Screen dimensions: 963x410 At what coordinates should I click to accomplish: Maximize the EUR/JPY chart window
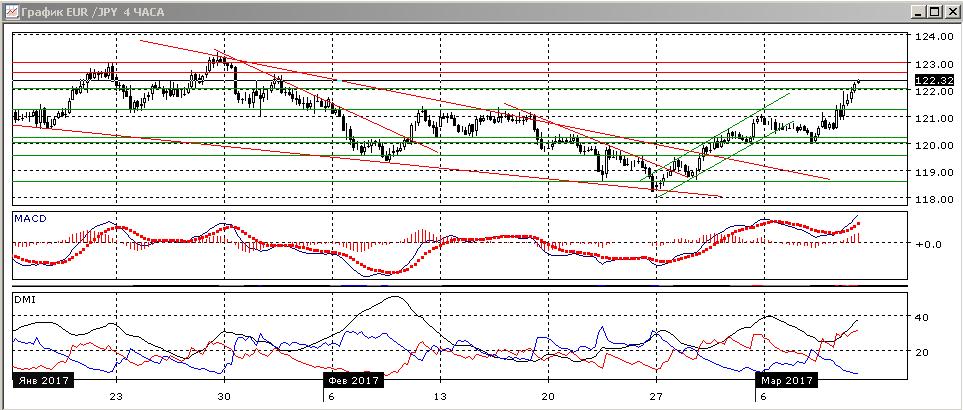pyautogui.click(x=935, y=12)
